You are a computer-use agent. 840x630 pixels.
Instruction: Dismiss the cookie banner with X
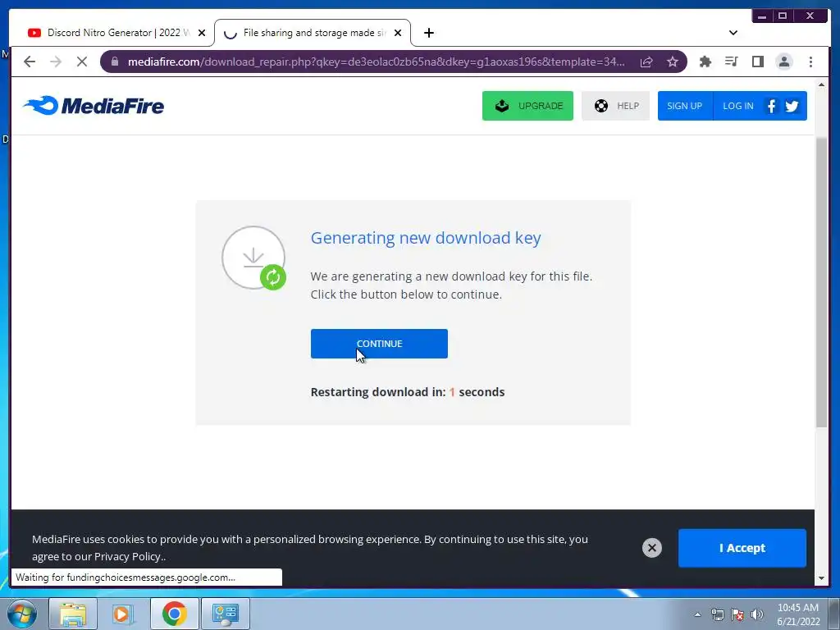coord(652,547)
